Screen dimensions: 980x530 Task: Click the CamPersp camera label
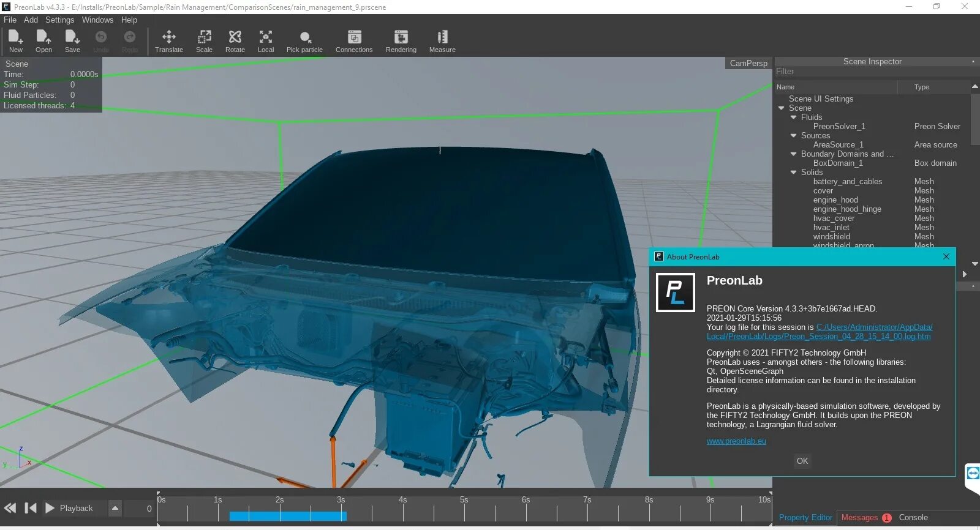[748, 63]
